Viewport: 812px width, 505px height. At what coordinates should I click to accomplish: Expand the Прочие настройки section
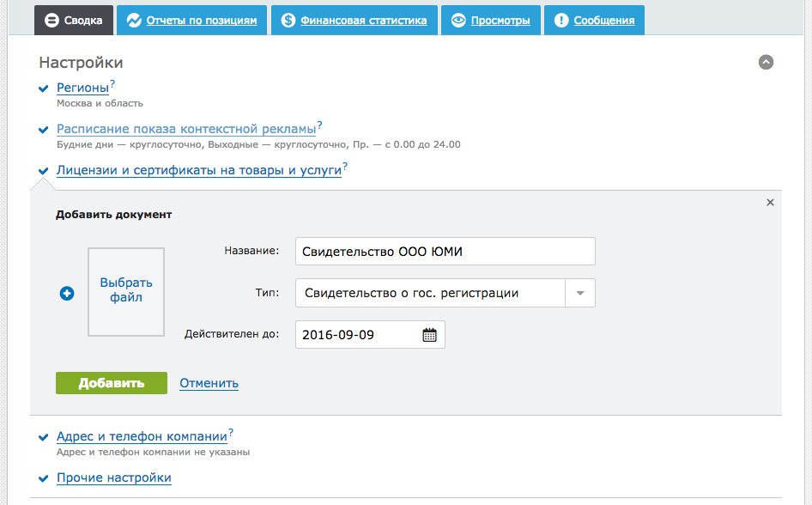(113, 478)
